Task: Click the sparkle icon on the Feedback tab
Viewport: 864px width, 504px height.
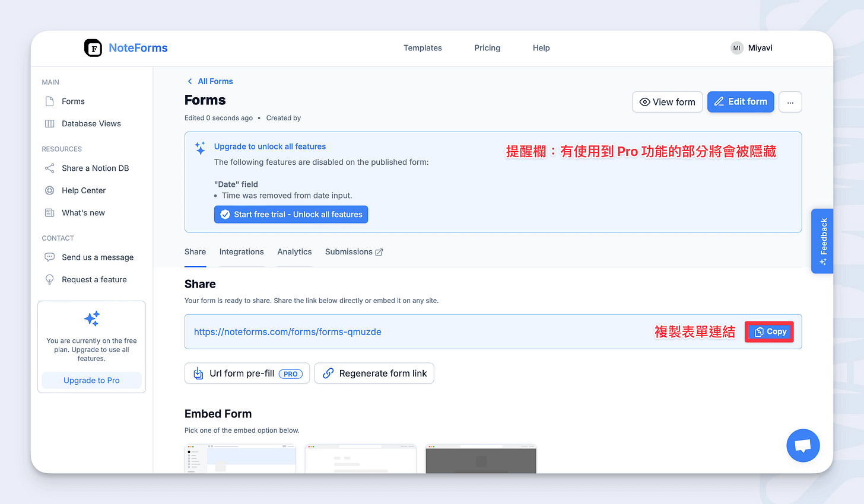Action: (x=823, y=261)
